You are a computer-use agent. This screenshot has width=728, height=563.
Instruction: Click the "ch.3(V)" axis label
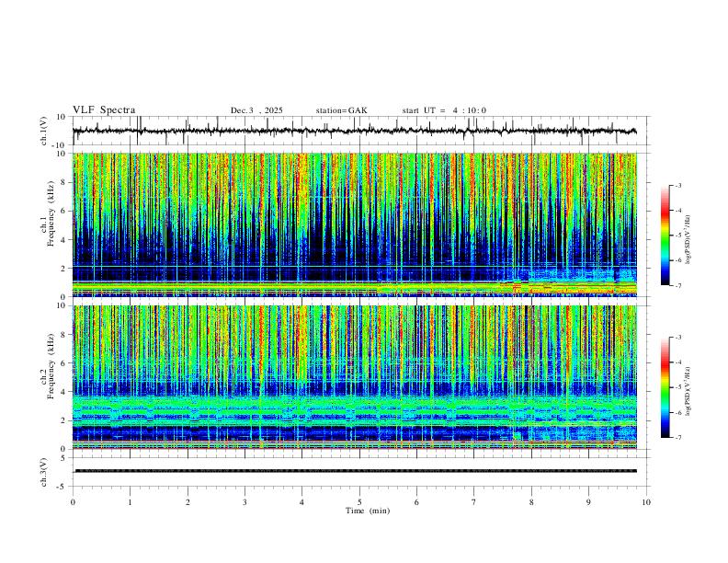pos(43,473)
